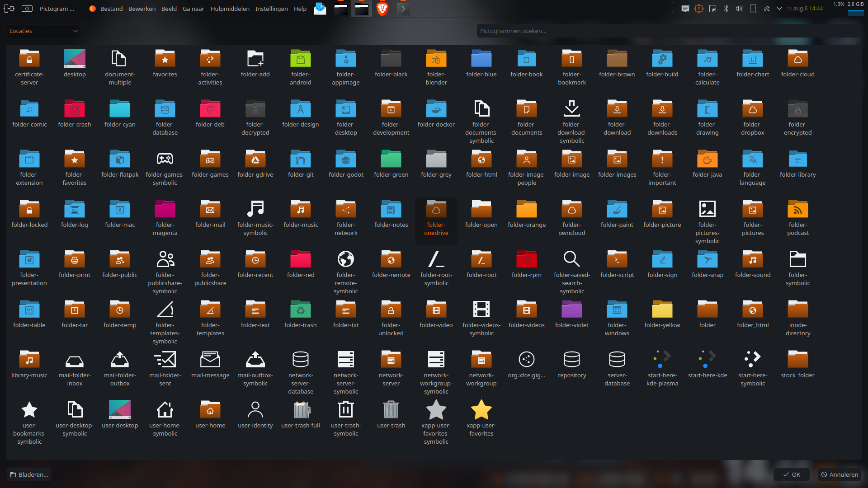The height and width of the screenshot is (488, 868).
Task: Select the folder-snap icon
Action: click(x=707, y=260)
